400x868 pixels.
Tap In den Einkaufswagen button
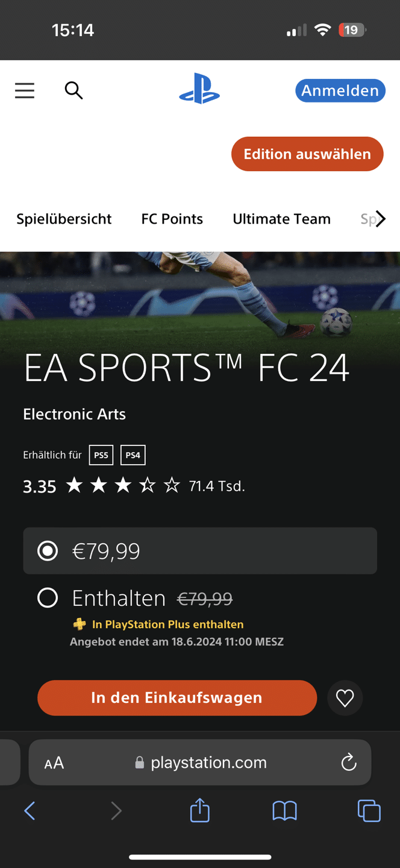click(x=177, y=698)
